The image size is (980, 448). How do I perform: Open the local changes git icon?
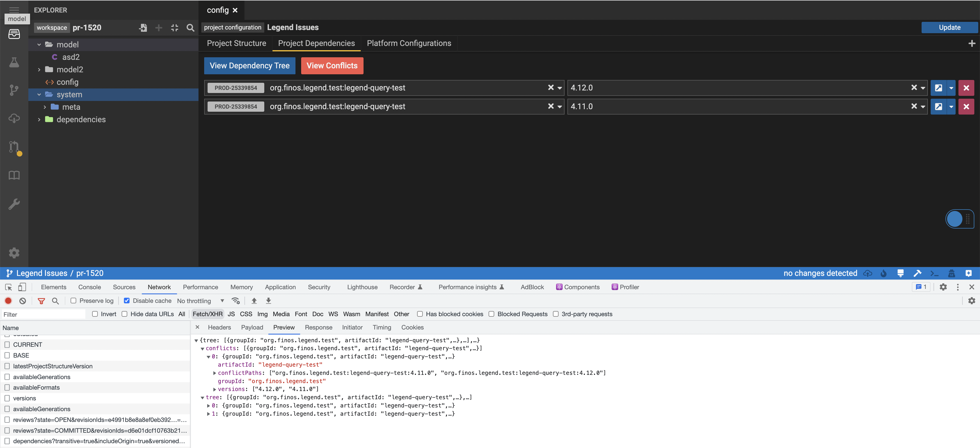(x=14, y=90)
